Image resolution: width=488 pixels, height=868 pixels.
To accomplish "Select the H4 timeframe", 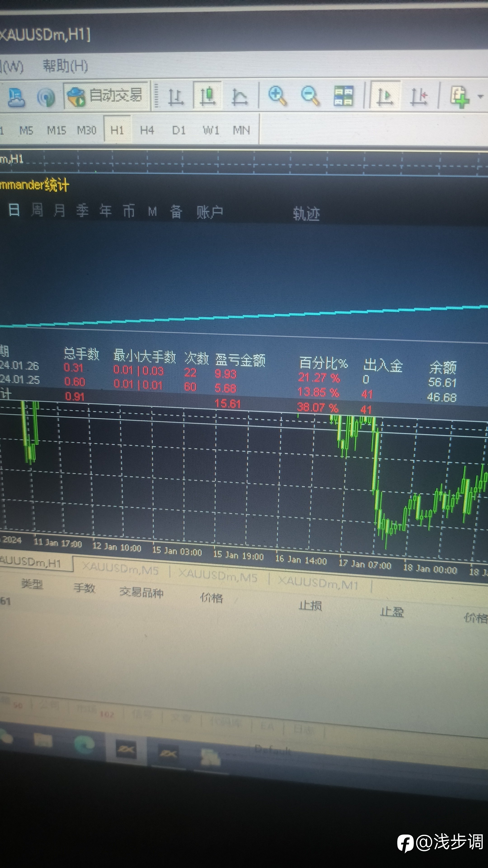I will click(x=147, y=130).
